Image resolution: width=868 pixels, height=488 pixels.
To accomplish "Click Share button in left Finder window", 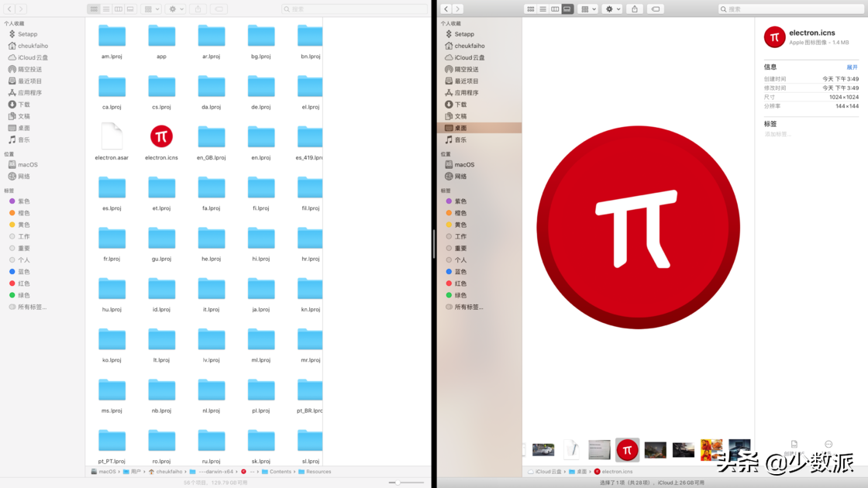I will (198, 9).
